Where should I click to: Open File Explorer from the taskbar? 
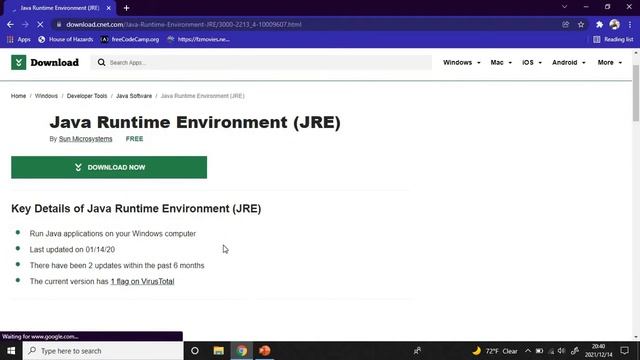pyautogui.click(x=218, y=351)
